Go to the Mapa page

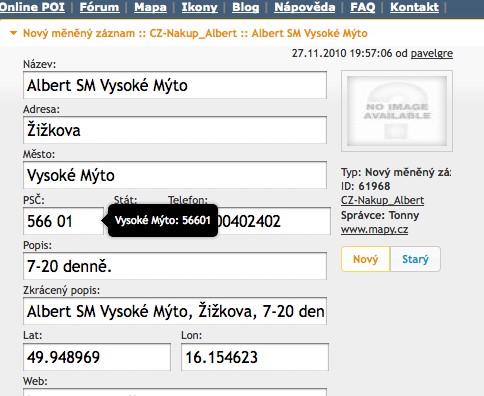[150, 7]
